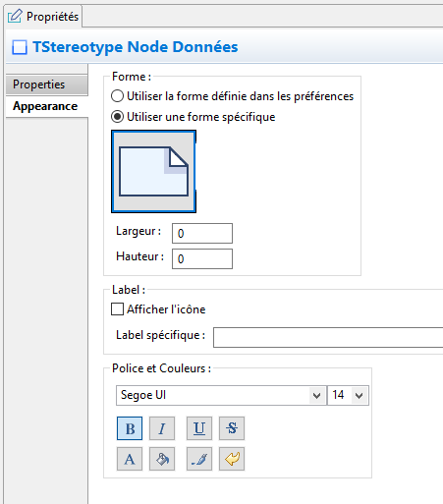The width and height of the screenshot is (443, 504).
Task: Open the line color brush button
Action: coord(199,459)
